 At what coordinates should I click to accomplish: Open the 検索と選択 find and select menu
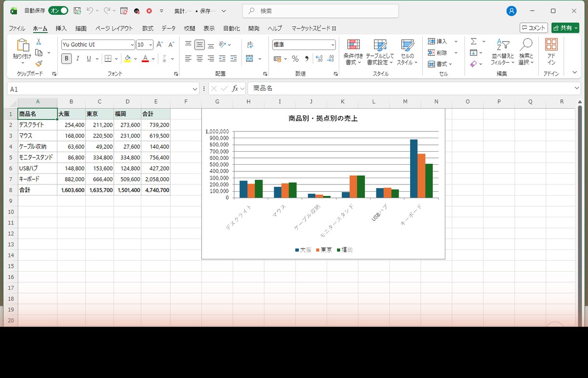coord(526,52)
